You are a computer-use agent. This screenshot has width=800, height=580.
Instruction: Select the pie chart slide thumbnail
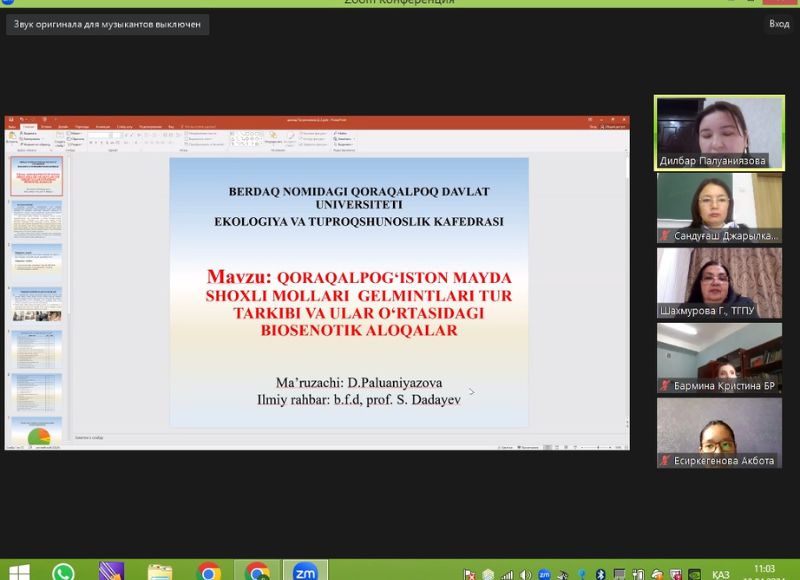[x=36, y=431]
